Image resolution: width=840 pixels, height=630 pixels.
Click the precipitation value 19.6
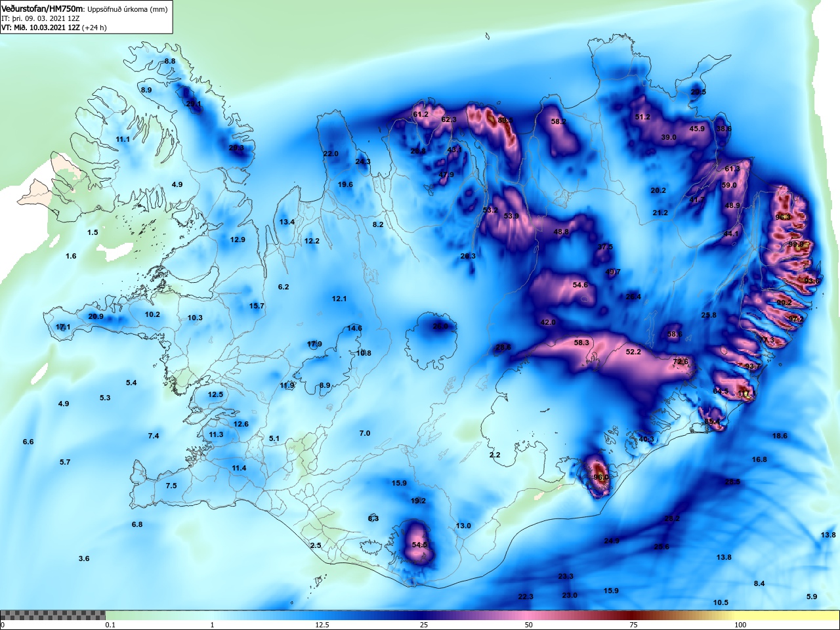coord(345,184)
